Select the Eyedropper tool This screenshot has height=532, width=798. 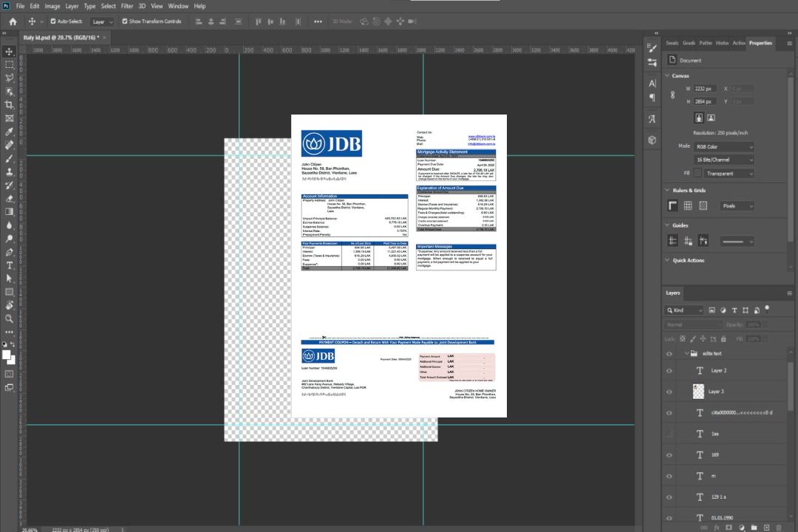(x=10, y=132)
